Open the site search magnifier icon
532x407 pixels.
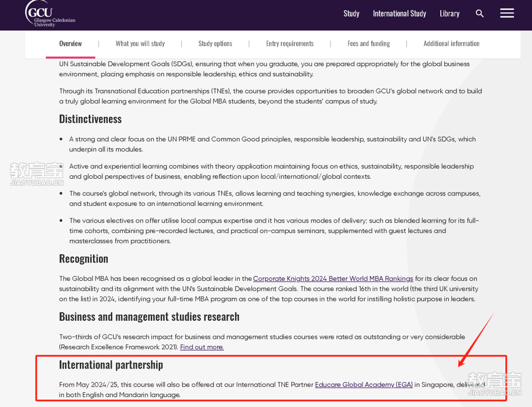pos(479,14)
